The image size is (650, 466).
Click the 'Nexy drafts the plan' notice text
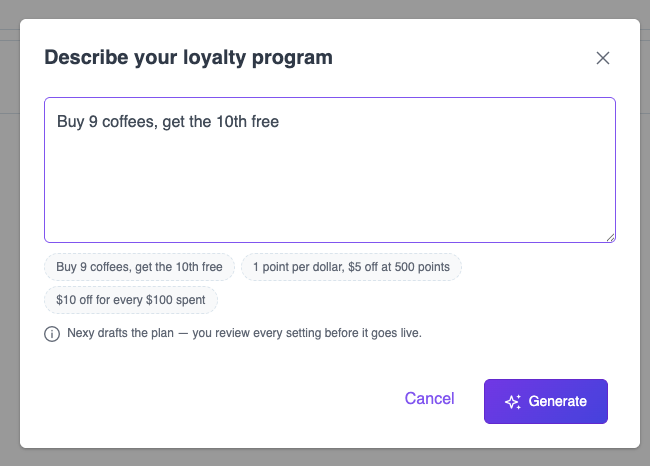coord(245,333)
